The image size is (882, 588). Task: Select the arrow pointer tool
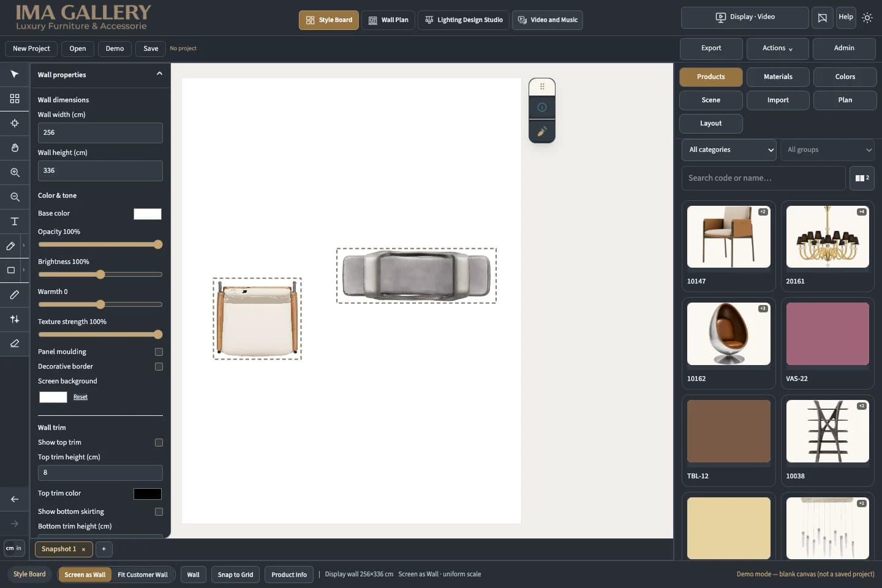tap(15, 74)
